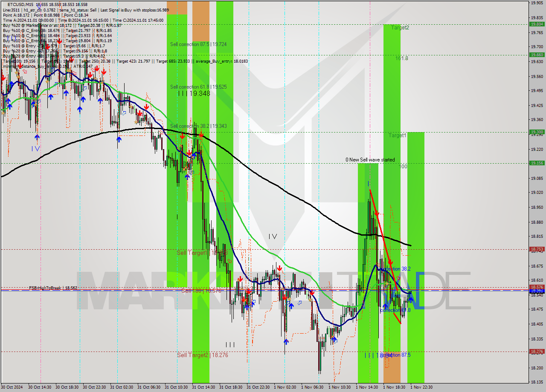Click 'Sell correction 61.8 | 19.525' label
546x392 pixels.
click(198, 86)
